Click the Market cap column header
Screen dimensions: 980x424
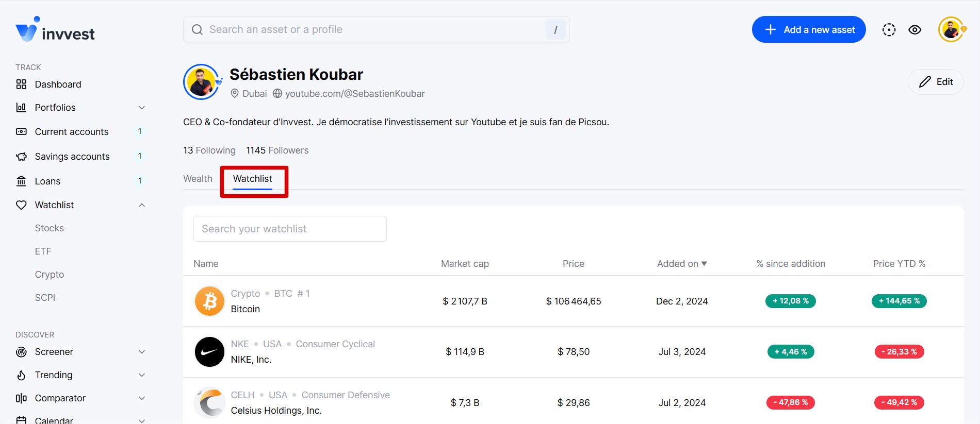click(465, 264)
